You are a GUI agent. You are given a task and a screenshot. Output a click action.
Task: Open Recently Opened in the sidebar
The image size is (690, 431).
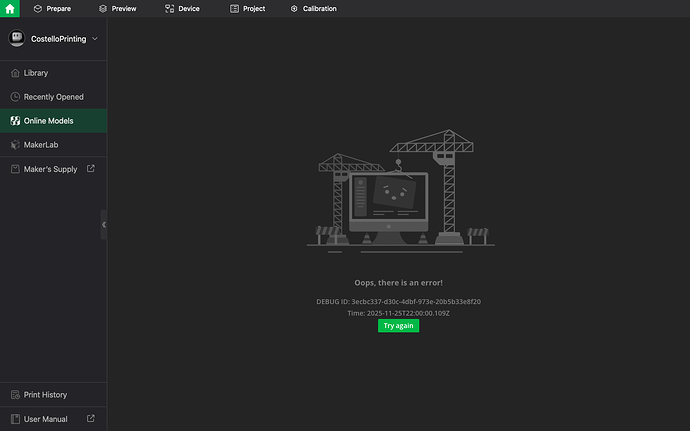pyautogui.click(x=53, y=97)
